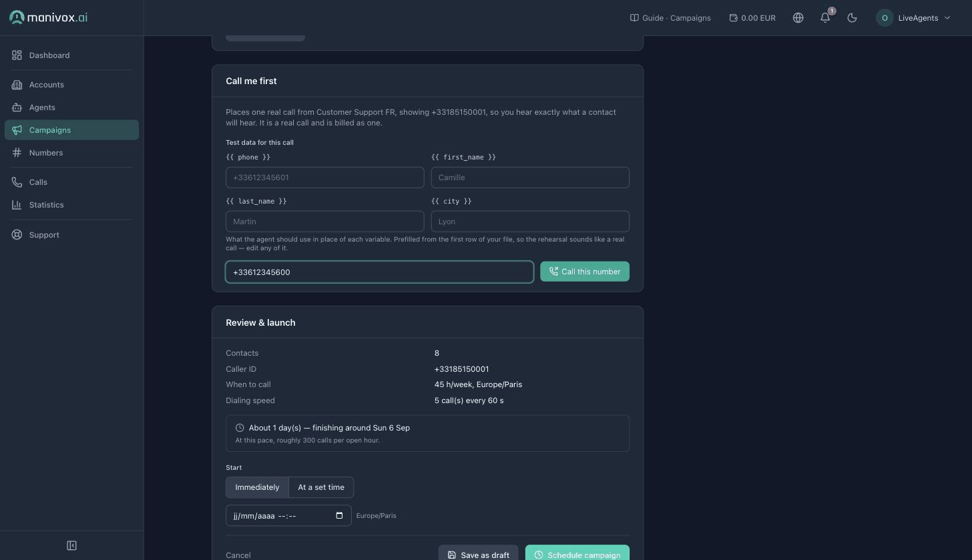Select Campaigns in the sidebar
Screen dimensions: 972x560
(x=71, y=130)
